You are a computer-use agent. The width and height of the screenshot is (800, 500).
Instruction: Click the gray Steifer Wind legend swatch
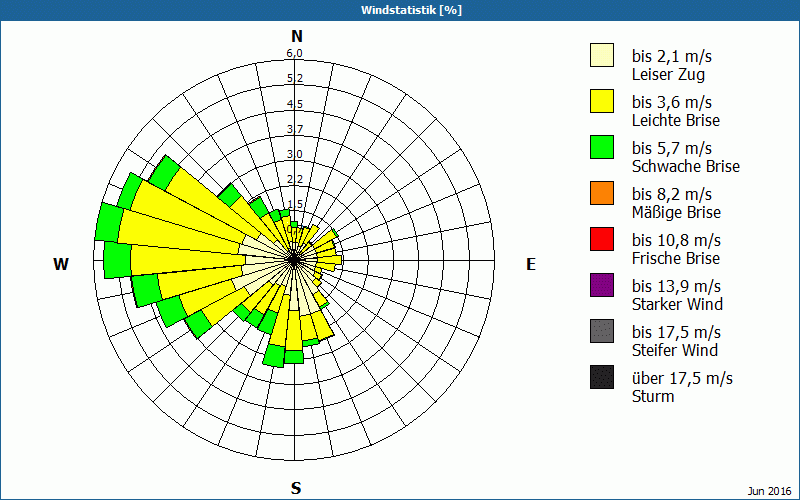[x=602, y=331]
